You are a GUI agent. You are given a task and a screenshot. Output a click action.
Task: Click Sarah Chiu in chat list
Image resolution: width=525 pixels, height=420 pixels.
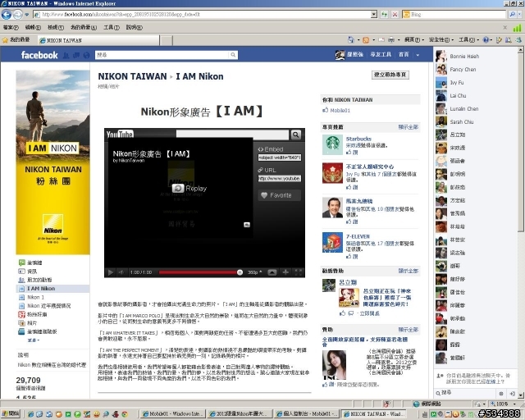coord(461,122)
